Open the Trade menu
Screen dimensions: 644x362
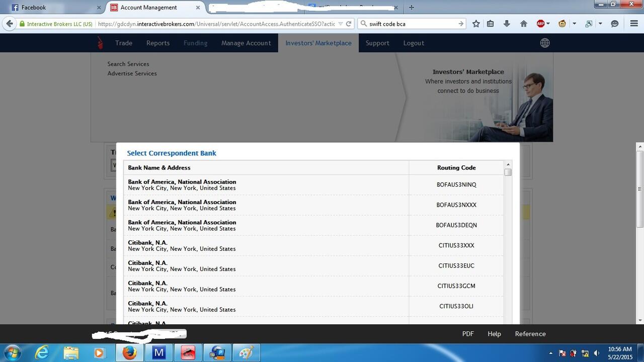pyautogui.click(x=124, y=43)
